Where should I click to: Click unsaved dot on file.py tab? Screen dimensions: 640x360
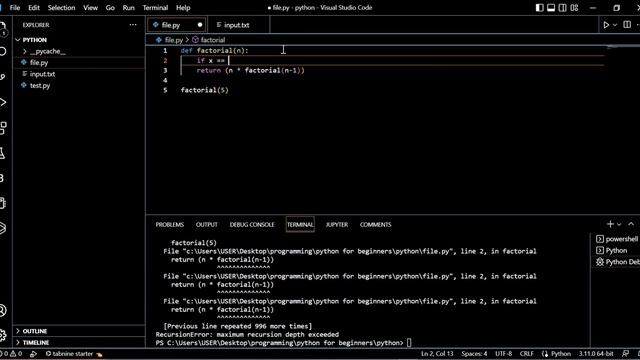(x=200, y=25)
